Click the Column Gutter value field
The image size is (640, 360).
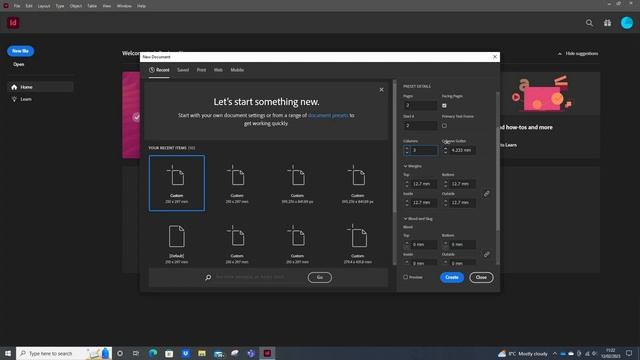462,150
